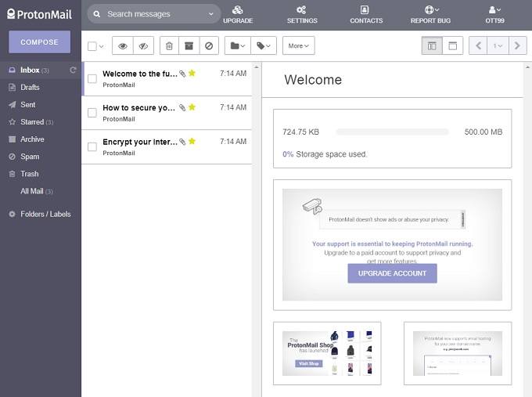Viewport: 532px width, 397px height.
Task: Open the Report Bug menu
Action: [430, 15]
